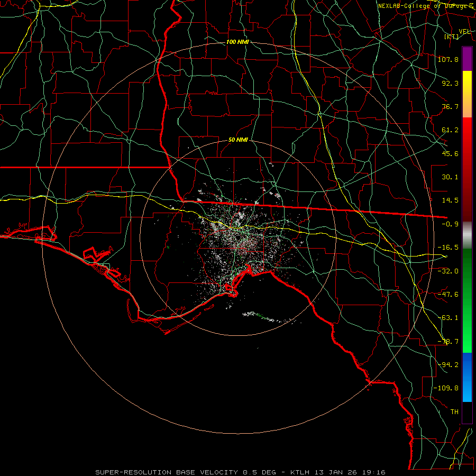476x476 pixels.
Task: Pick the gray segment of velocity color bar
Action: click(x=467, y=235)
